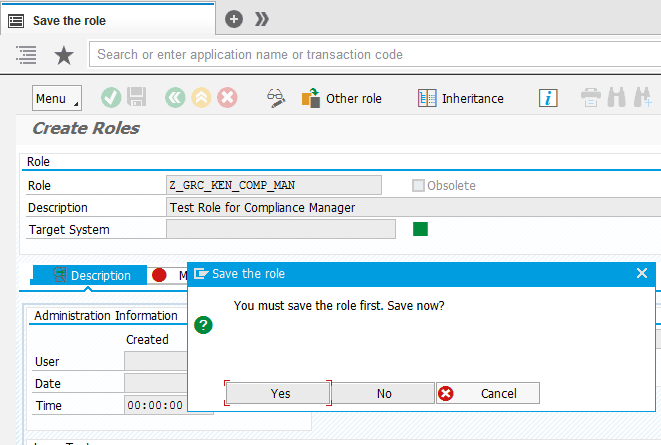Click the red Cancel toolbar icon
The height and width of the screenshot is (445, 661).
click(x=227, y=98)
